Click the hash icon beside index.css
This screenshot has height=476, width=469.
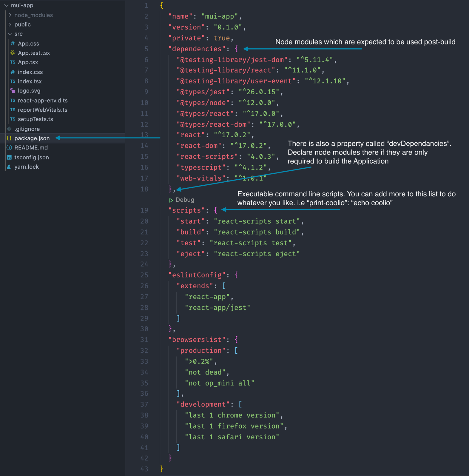[13, 72]
